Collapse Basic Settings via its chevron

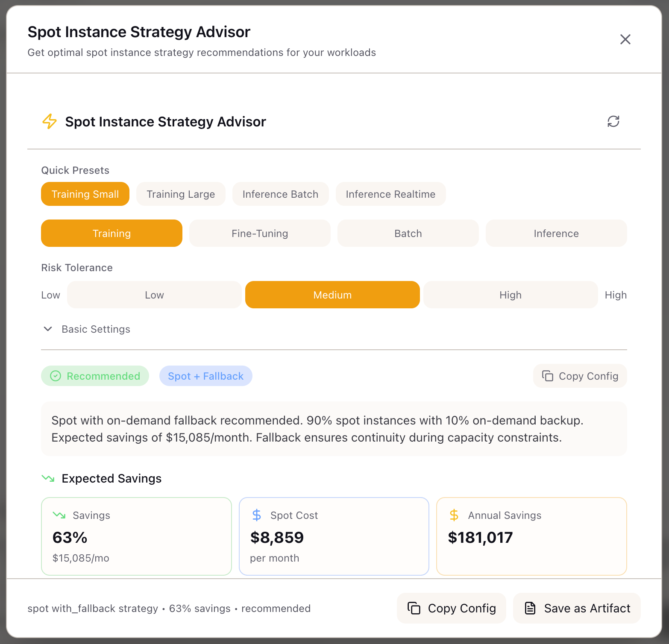click(48, 329)
